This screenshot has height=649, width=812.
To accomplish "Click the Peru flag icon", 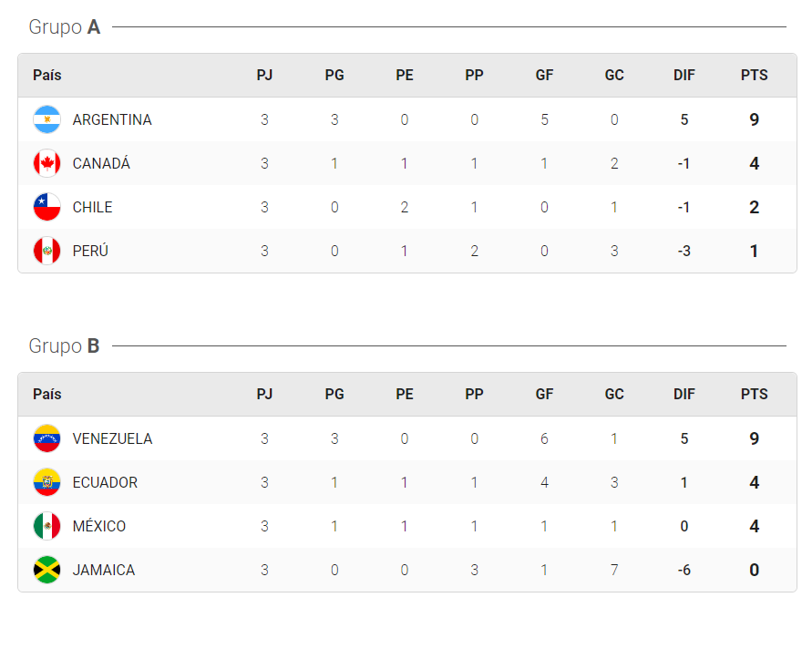I will click(x=46, y=251).
